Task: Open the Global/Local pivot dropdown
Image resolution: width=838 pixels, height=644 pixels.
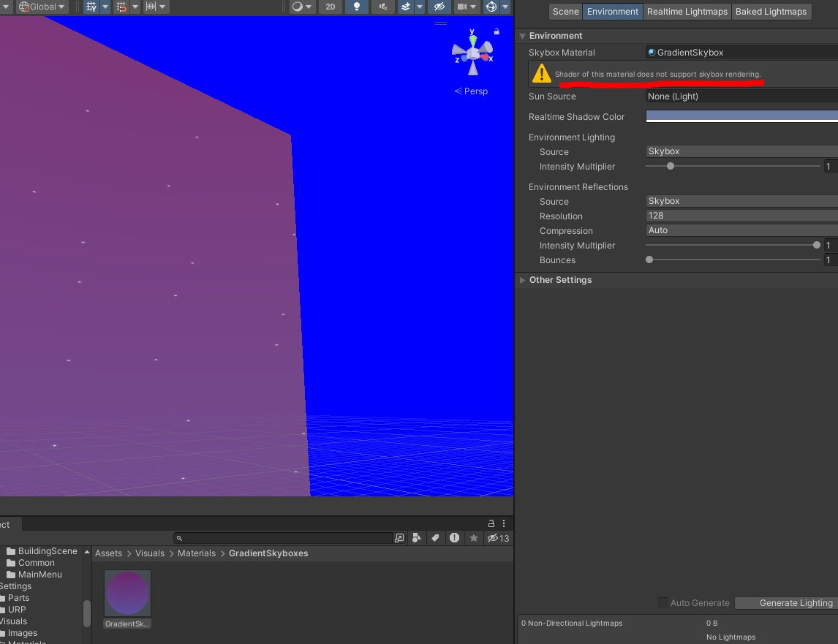Action: tap(42, 7)
